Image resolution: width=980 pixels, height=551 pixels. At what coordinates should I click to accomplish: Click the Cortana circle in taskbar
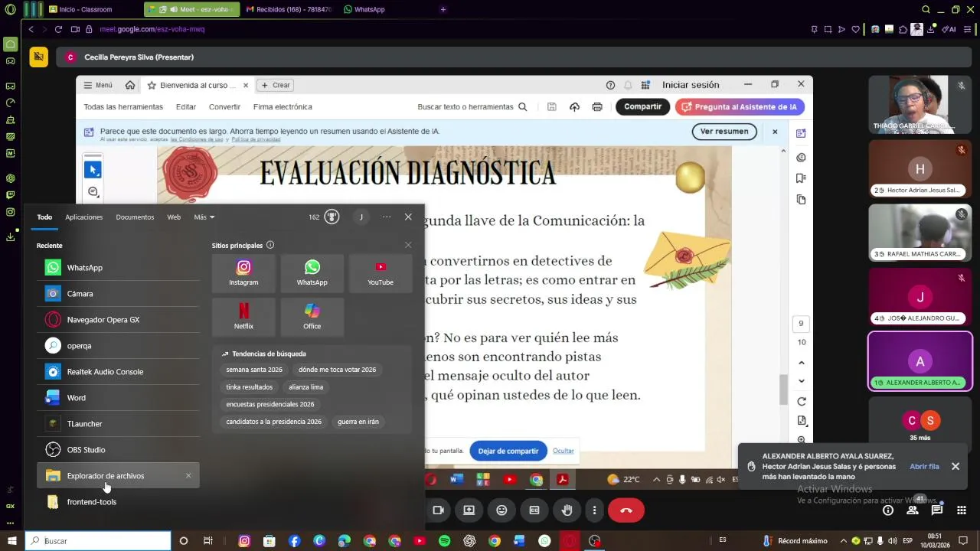pos(183,541)
